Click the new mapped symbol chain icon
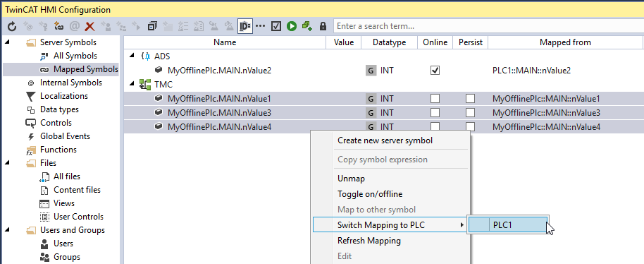The height and width of the screenshot is (264, 644). [58, 26]
